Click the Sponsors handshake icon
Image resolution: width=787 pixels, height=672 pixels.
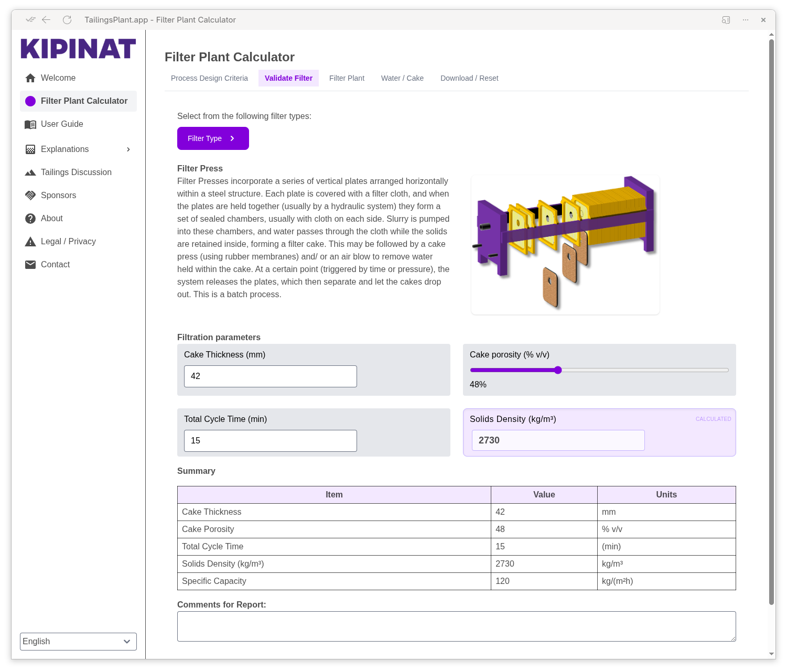tap(30, 196)
